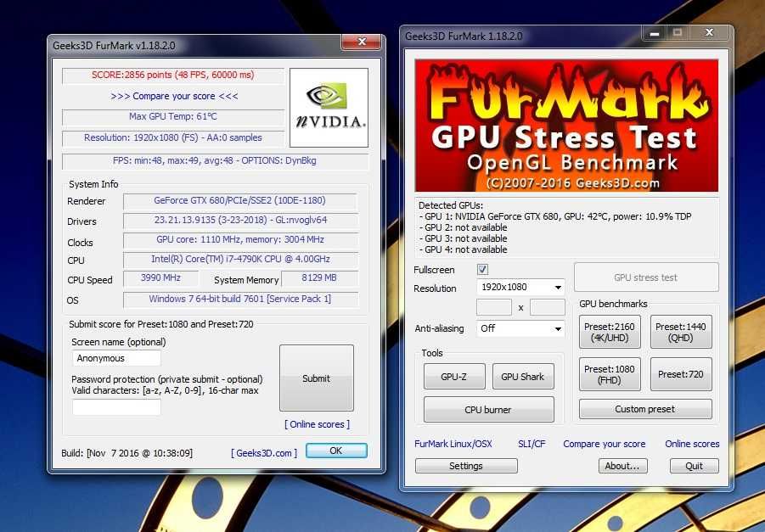Image resolution: width=765 pixels, height=532 pixels.
Task: Click the Screen name field with Anonymous
Action: click(x=116, y=358)
